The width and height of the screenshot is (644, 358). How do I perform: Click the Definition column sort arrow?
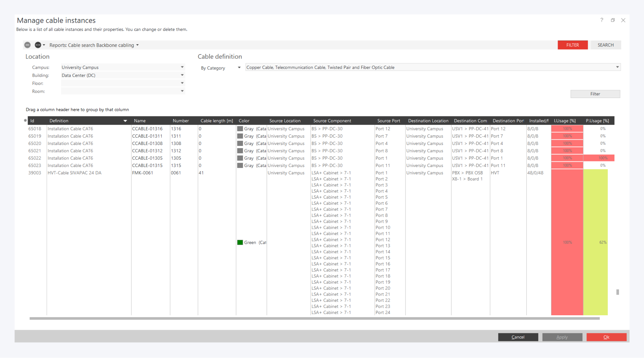pyautogui.click(x=125, y=121)
